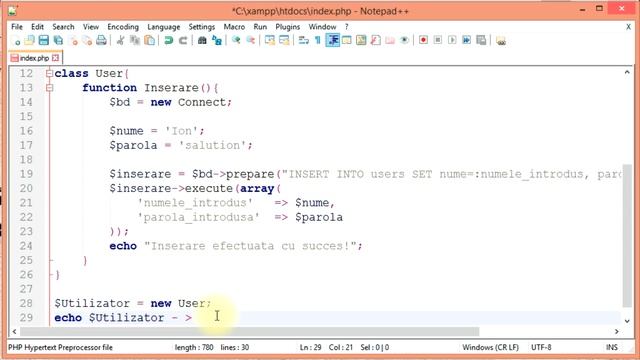Play back recorded macro icon
640x360 pixels.
tap(452, 40)
